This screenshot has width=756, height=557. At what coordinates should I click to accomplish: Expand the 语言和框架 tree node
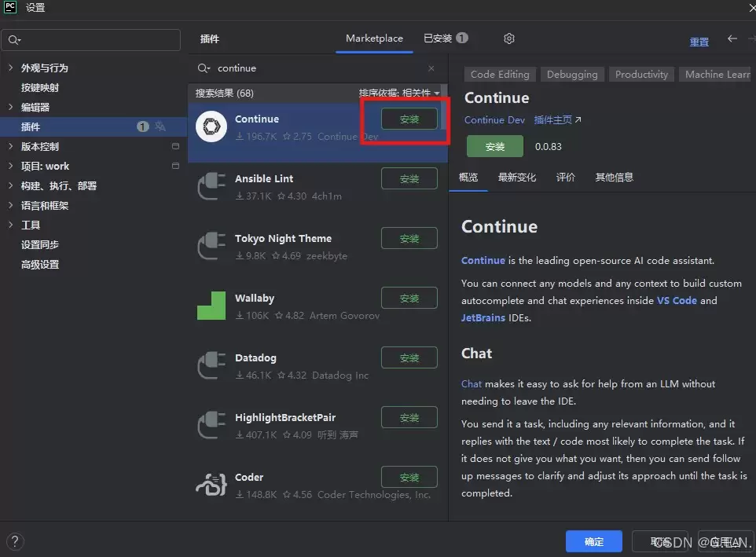click(x=10, y=206)
